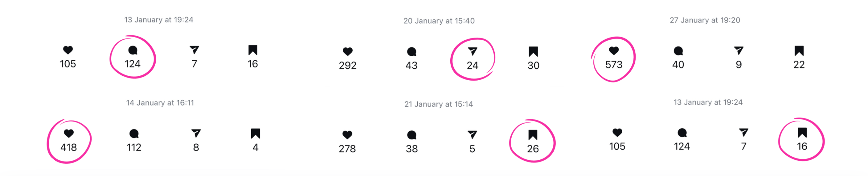The image size is (868, 176).
Task: Click the circled bookmark icon showing 26
Action: [x=533, y=135]
